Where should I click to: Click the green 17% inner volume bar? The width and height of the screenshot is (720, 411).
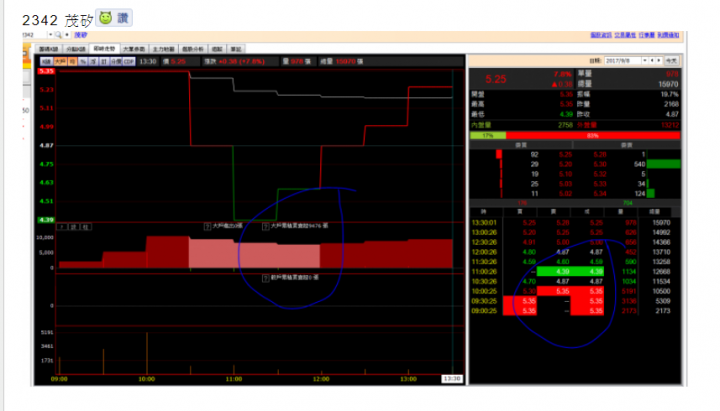[488, 135]
